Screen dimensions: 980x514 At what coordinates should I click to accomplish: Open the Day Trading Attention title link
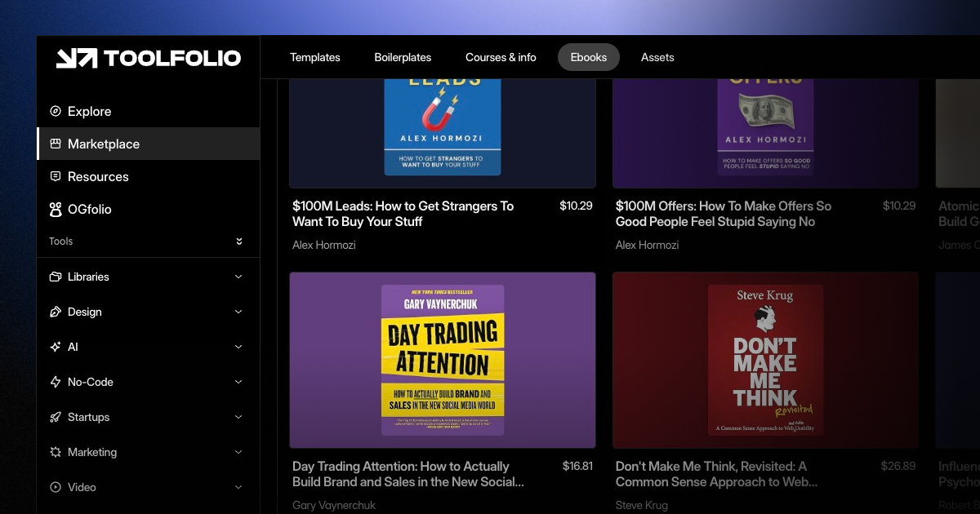[408, 474]
